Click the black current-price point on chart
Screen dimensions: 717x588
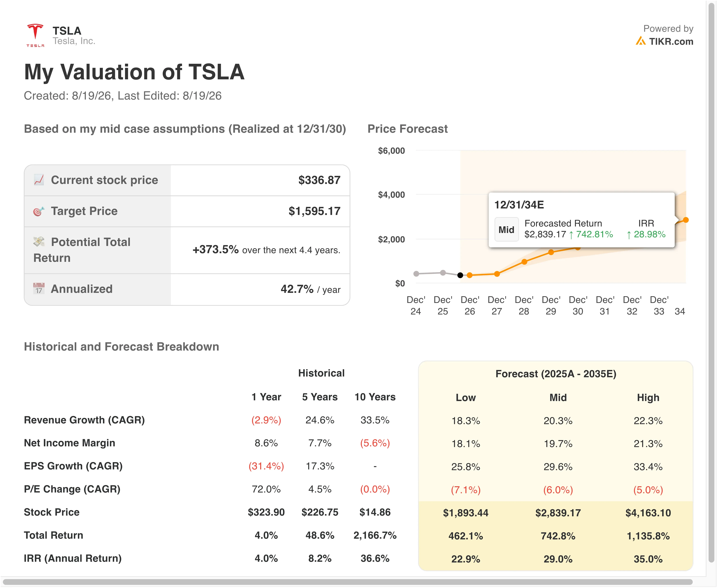click(460, 275)
